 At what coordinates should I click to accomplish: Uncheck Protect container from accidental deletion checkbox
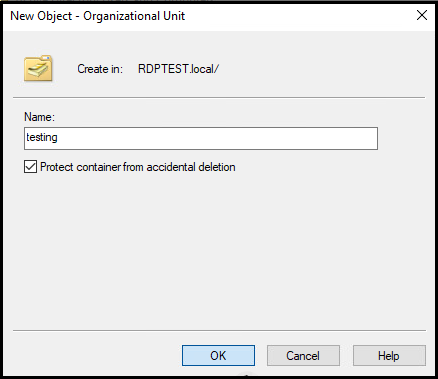pos(30,166)
